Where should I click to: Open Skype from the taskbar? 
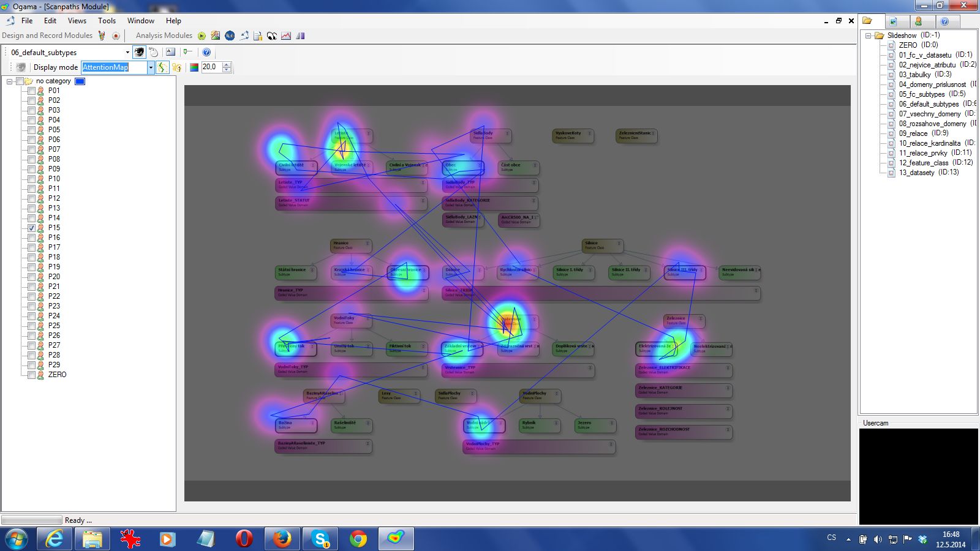[320, 539]
